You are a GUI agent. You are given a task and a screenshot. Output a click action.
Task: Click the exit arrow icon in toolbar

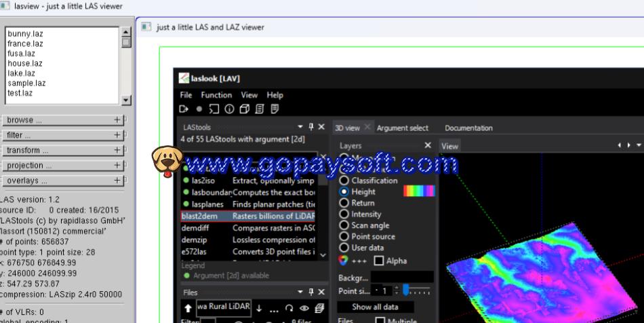(184, 109)
